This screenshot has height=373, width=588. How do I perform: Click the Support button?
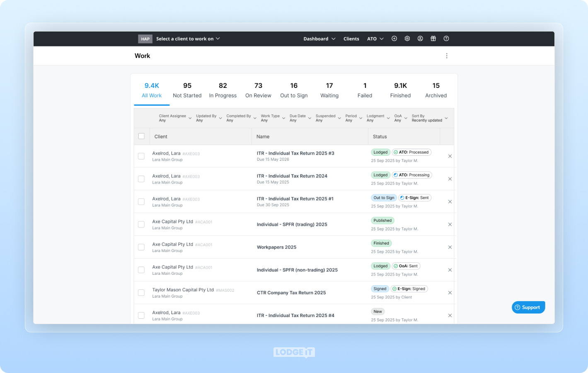[x=528, y=307]
